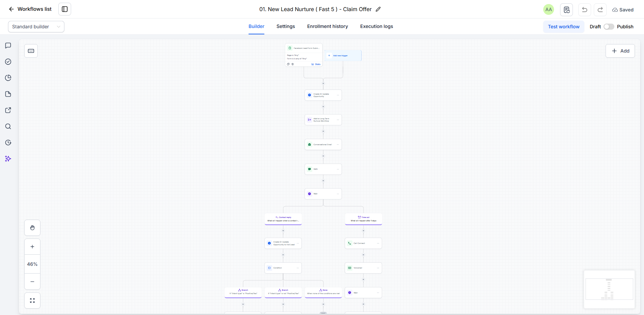Open the history clock sidebar icon

tap(8, 143)
